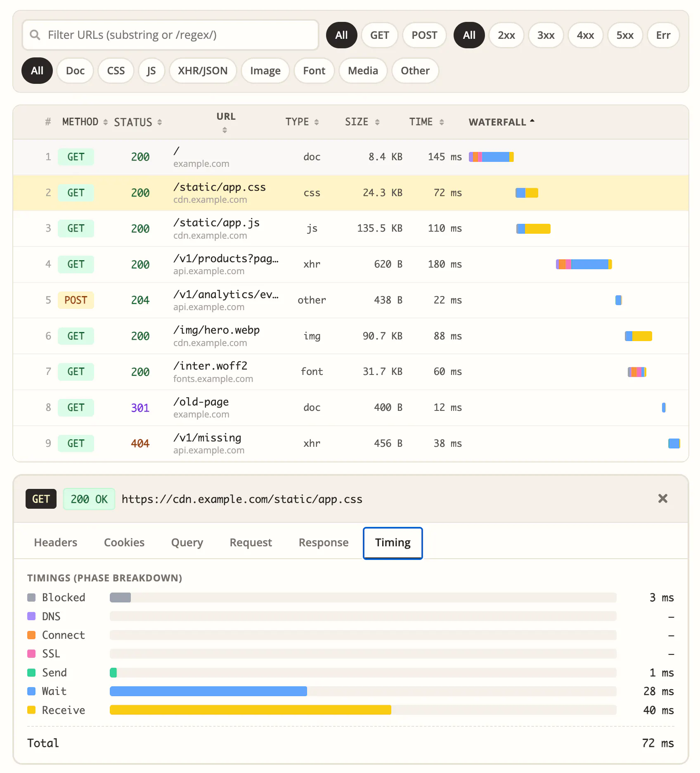Filter resources by Image type
700x773 pixels.
265,71
